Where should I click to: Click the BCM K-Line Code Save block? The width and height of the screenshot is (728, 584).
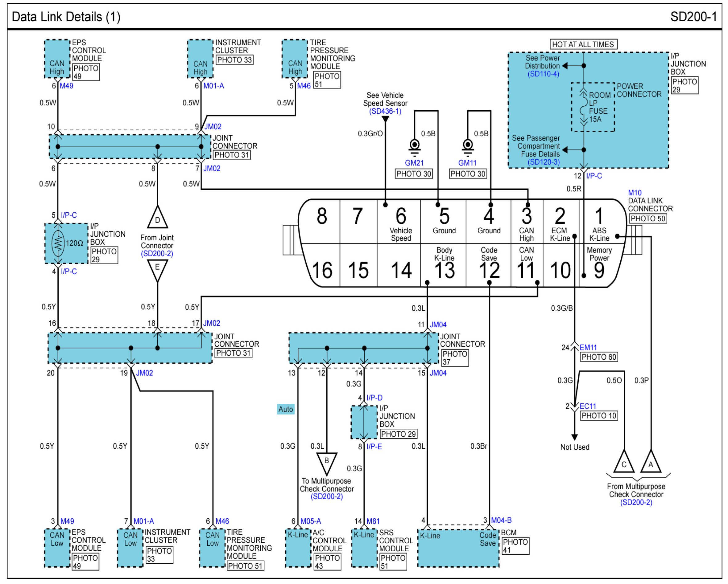point(458,548)
